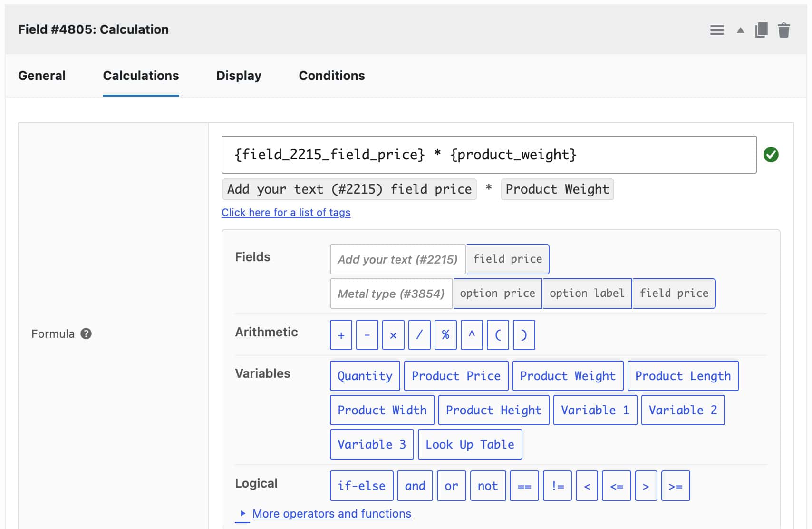
Task: Click inside the formula input field
Action: [x=489, y=155]
